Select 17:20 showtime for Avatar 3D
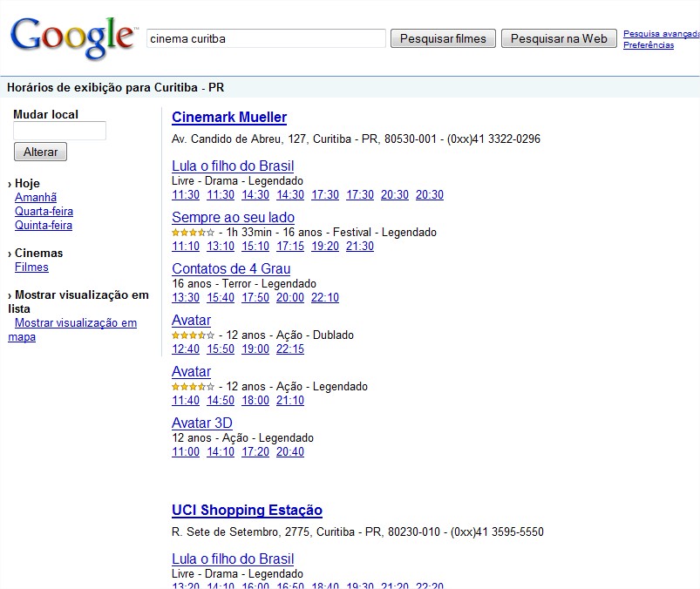 255,451
